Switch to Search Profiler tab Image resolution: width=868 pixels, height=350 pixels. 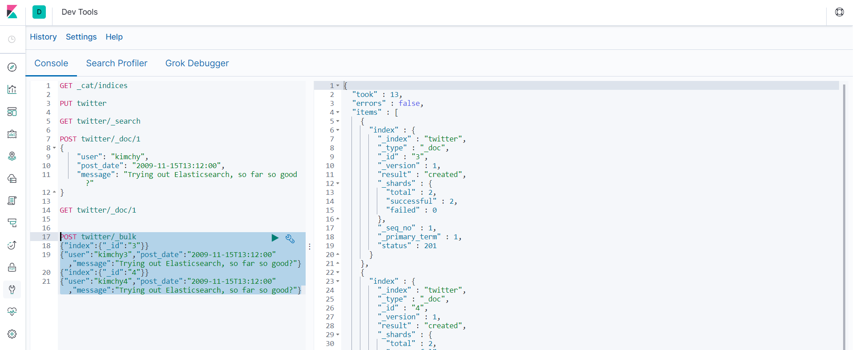(x=117, y=63)
